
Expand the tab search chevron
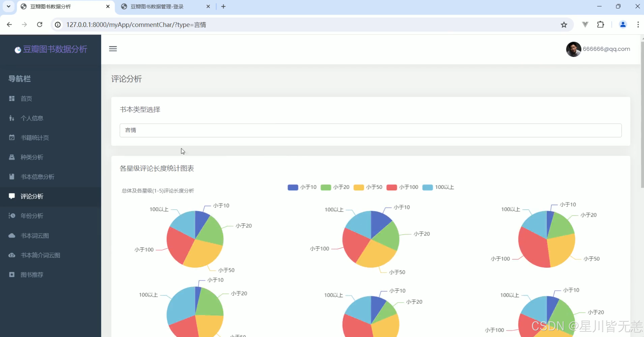(x=9, y=7)
